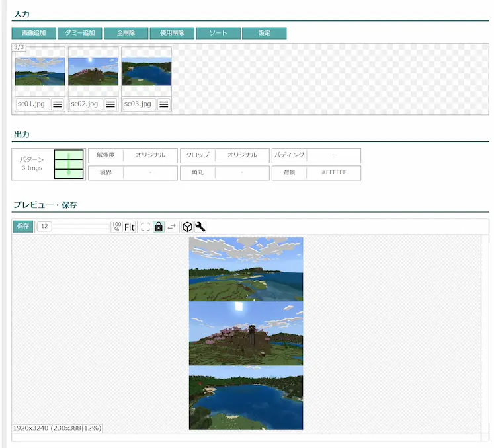Click the middle image in the preview
The width and height of the screenshot is (494, 448).
click(x=246, y=334)
